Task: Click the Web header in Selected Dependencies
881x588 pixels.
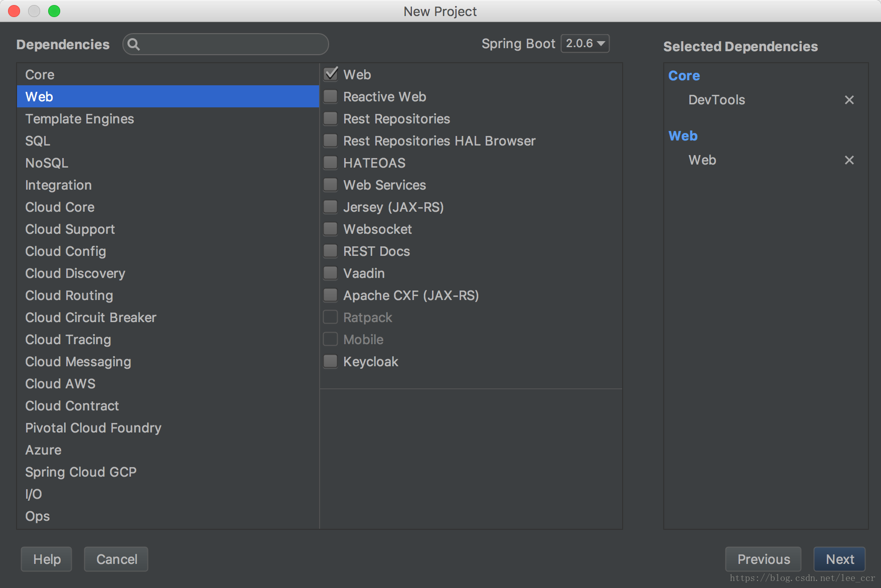Action: tap(683, 136)
